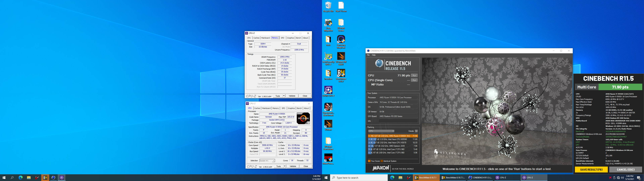Open the Tools folder on desktop
The height and width of the screenshot is (181, 644).
[328, 41]
